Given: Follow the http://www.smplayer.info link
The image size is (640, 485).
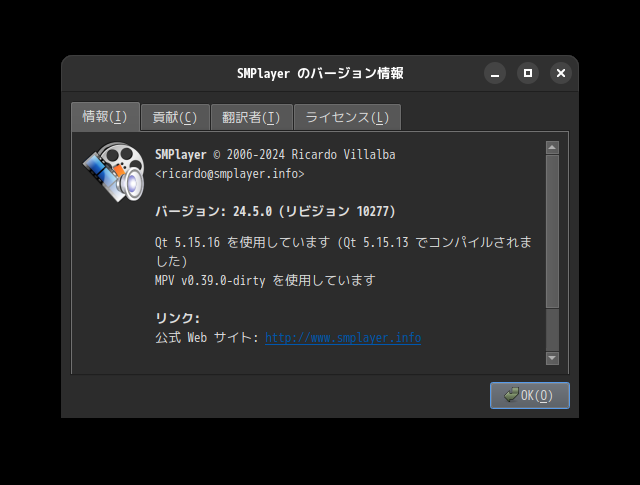Looking at the screenshot, I should [343, 338].
